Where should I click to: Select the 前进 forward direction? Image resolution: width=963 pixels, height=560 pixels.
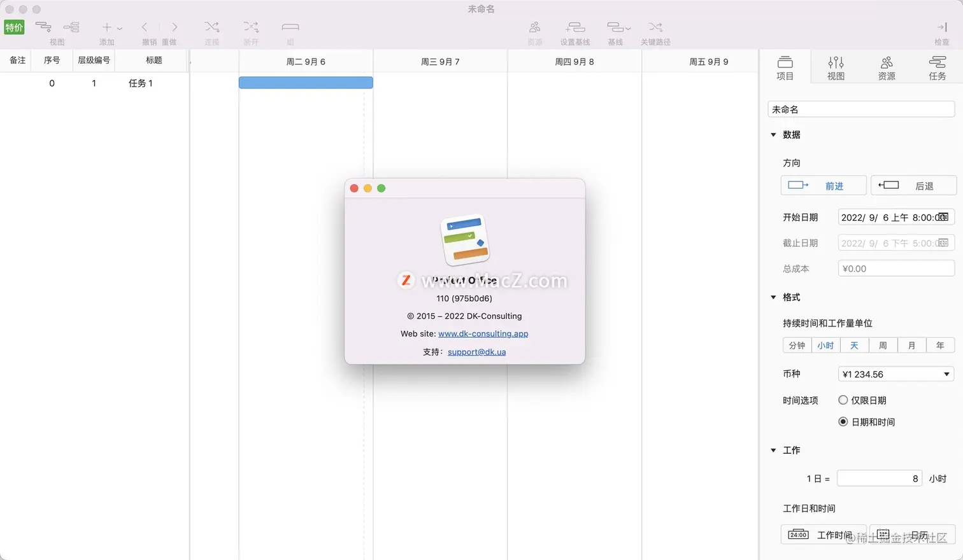coord(824,185)
